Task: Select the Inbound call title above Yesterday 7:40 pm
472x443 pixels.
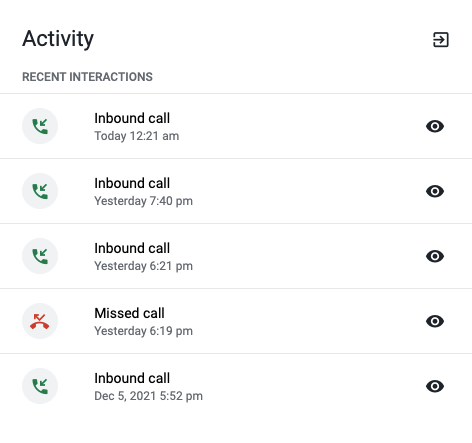Action: (x=132, y=183)
